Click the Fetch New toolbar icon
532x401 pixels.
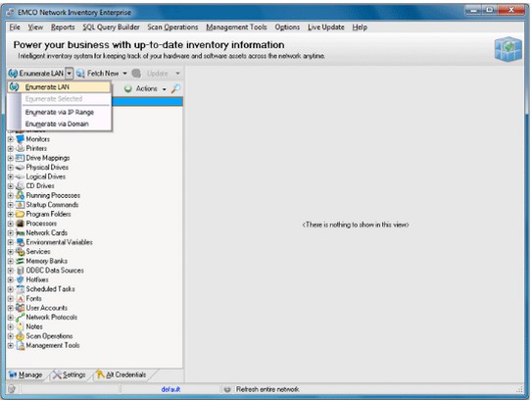click(80, 74)
